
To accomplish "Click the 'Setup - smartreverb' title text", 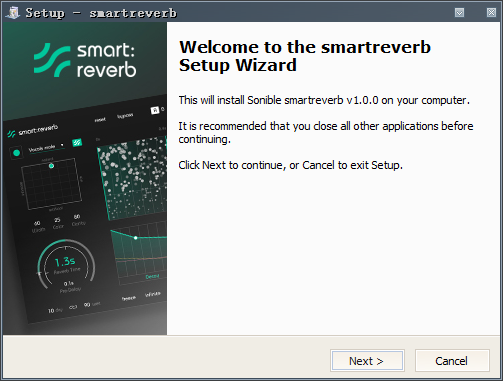I will click(101, 13).
